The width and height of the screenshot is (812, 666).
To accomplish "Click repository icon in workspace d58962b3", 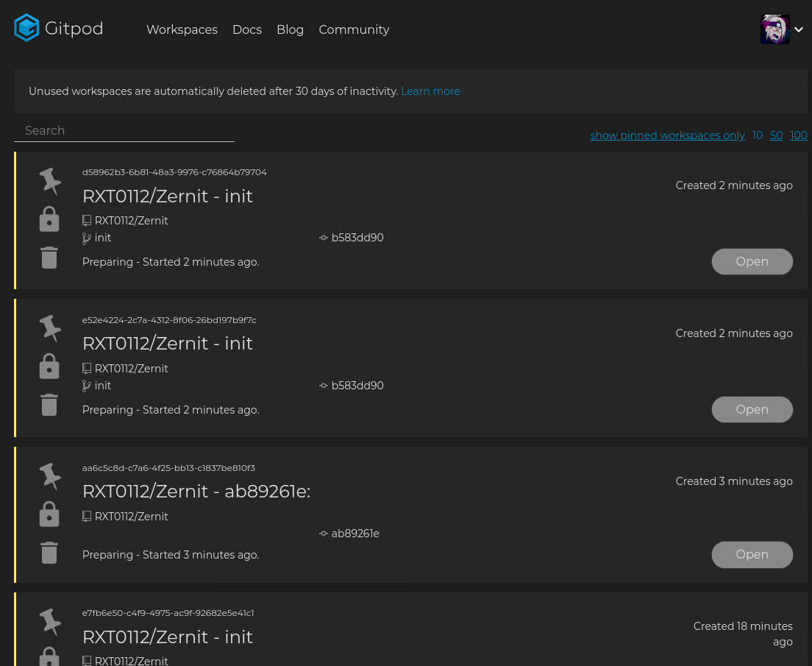I will click(x=87, y=221).
